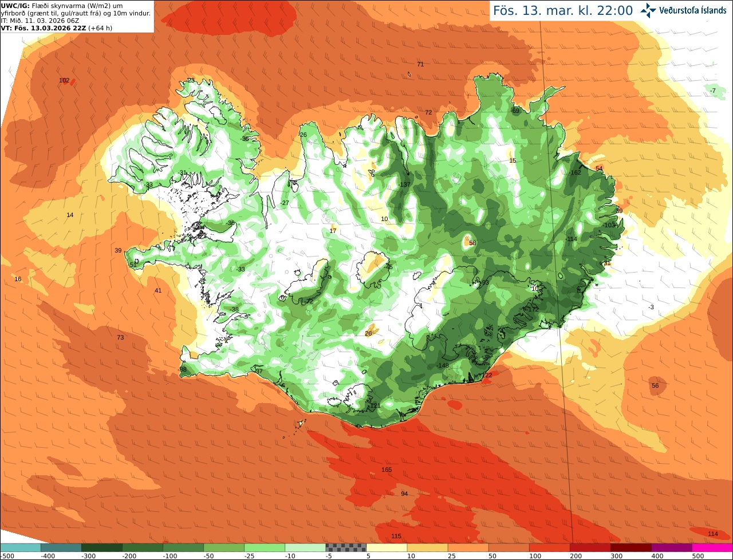Screen dimensions: 733x560
Task: Select the dark red 300 to 400 swatch
Action: coord(631,547)
